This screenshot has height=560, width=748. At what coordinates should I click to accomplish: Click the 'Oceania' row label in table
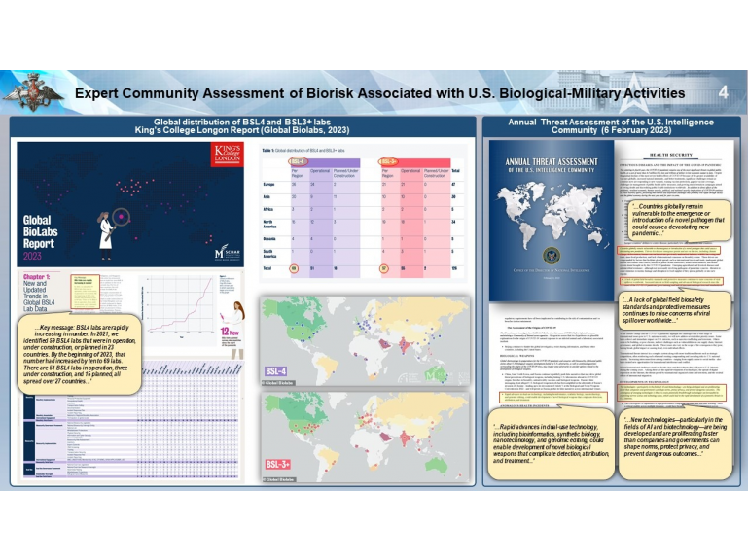click(x=269, y=238)
